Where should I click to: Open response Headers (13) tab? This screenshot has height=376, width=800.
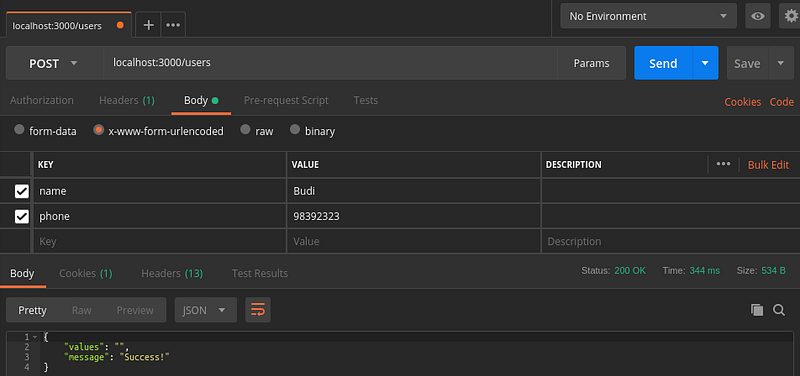[172, 273]
